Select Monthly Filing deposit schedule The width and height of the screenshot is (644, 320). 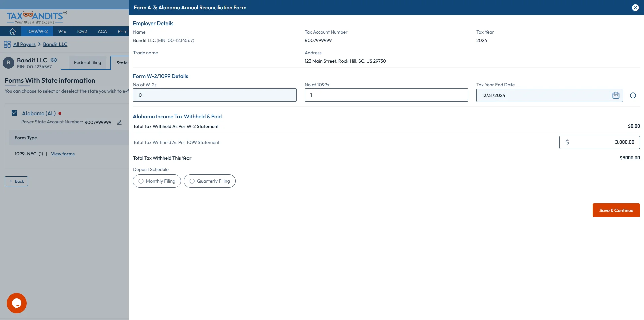click(x=157, y=181)
